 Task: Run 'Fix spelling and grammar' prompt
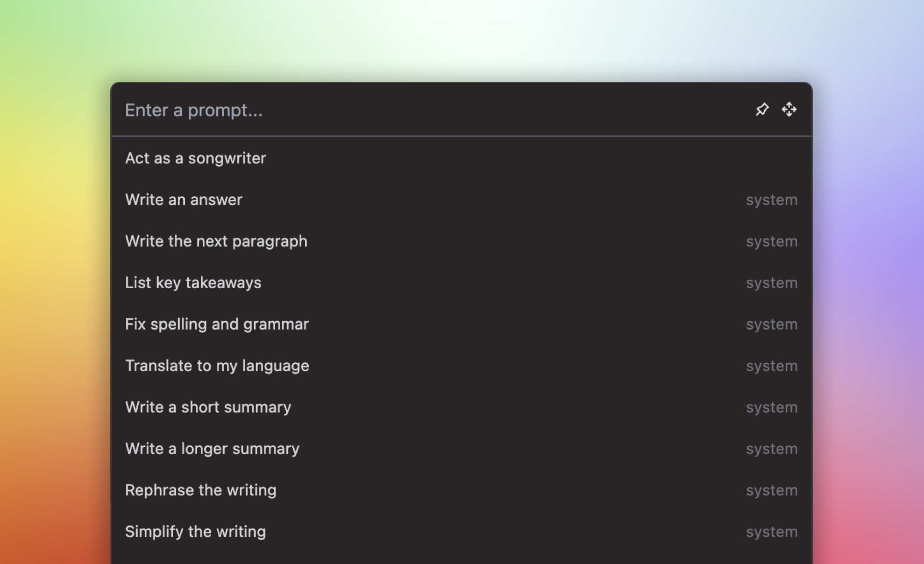tap(217, 324)
